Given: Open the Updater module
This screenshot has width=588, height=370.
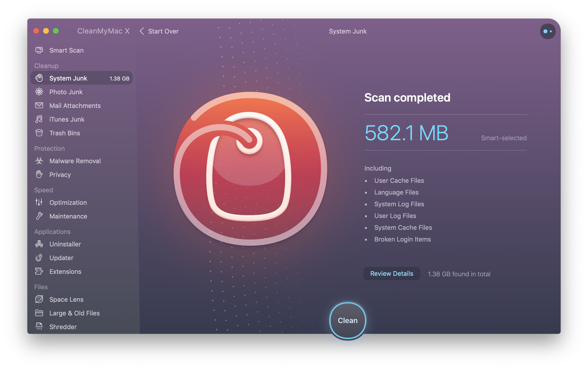Looking at the screenshot, I should click(61, 258).
